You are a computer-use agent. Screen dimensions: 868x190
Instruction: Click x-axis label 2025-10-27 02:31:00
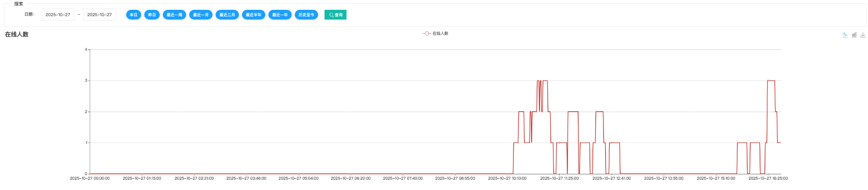[x=194, y=178]
